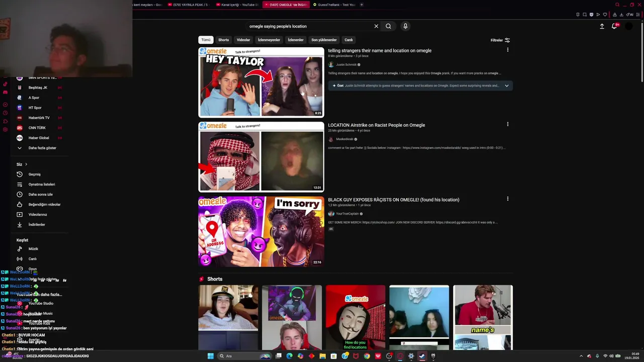Open the AI assistant toolbar icon

(629, 15)
